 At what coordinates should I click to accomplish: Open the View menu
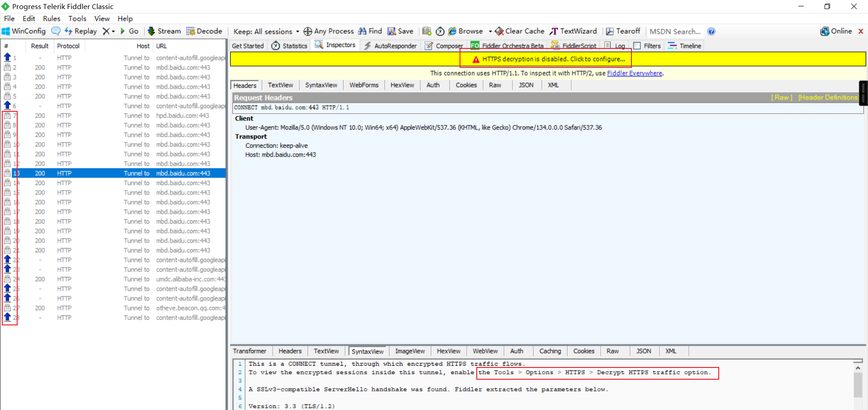(102, 19)
